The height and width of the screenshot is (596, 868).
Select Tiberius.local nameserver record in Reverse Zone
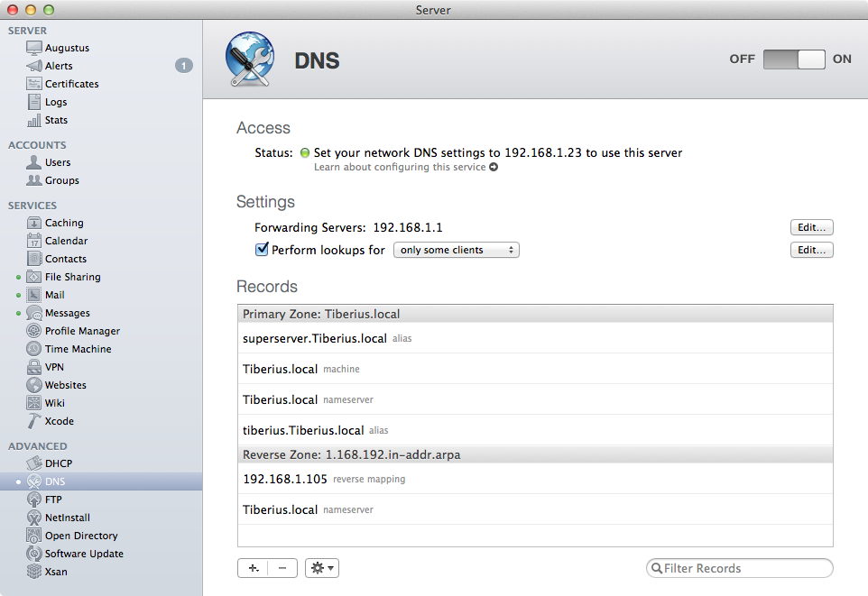click(x=535, y=509)
